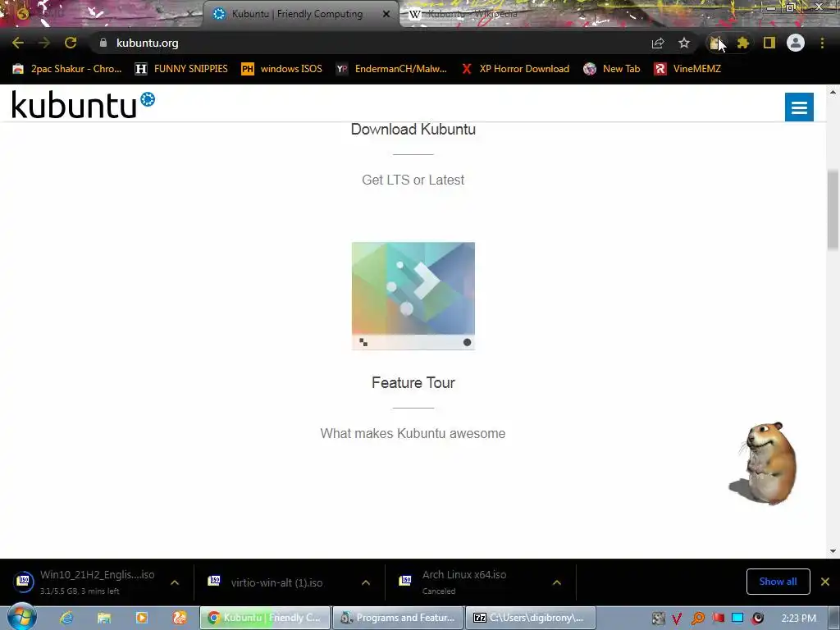Screen dimensions: 840x630
Task: Expand options for Arch Linux x64 download
Action: click(x=557, y=582)
